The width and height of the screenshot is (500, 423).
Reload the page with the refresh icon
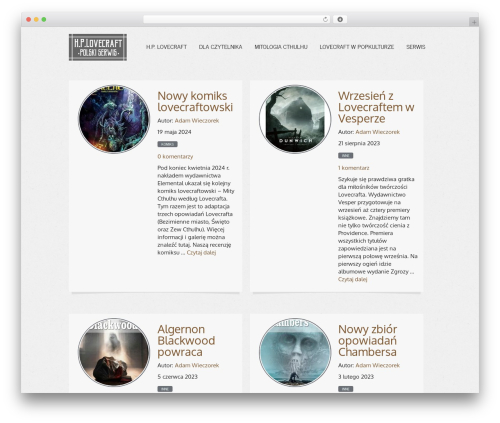pos(325,20)
